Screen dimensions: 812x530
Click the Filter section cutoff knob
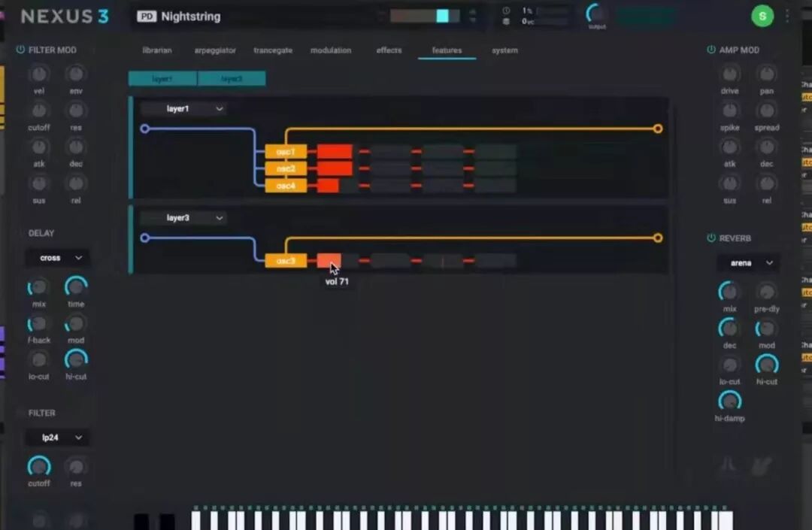coord(39,467)
